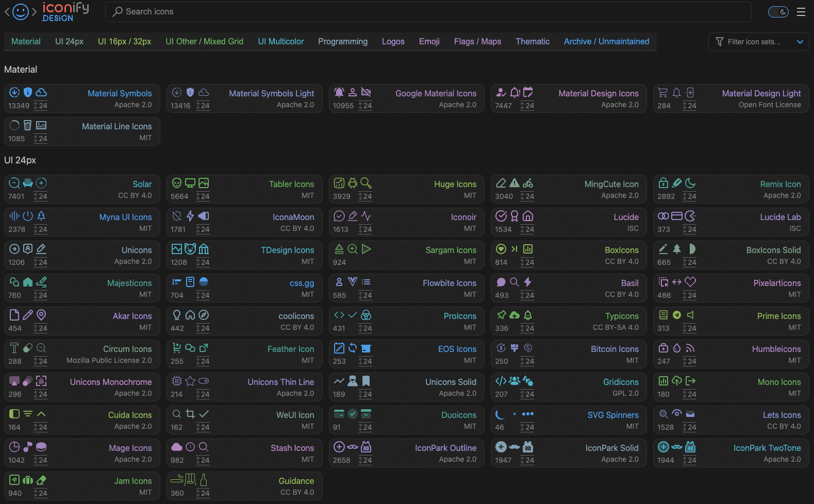Open the hamburger menu icon
The height and width of the screenshot is (504, 814).
(801, 12)
